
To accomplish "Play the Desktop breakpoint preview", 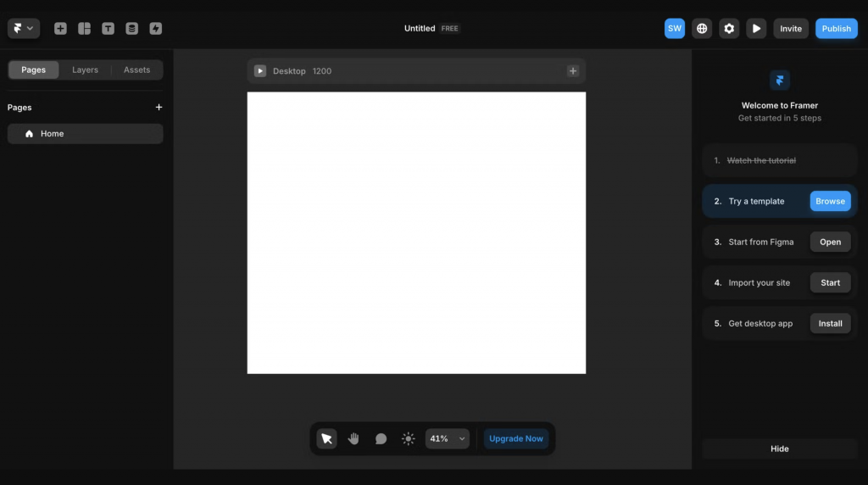I will pos(260,71).
